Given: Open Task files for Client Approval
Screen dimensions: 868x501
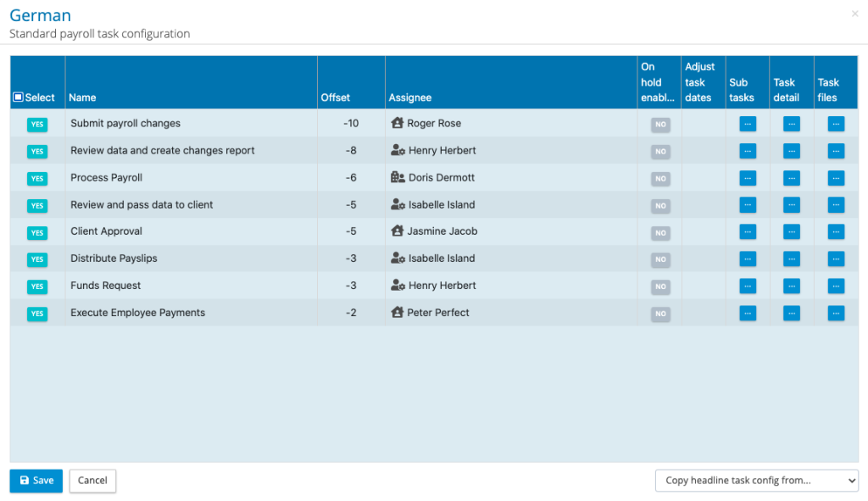Looking at the screenshot, I should click(836, 231).
